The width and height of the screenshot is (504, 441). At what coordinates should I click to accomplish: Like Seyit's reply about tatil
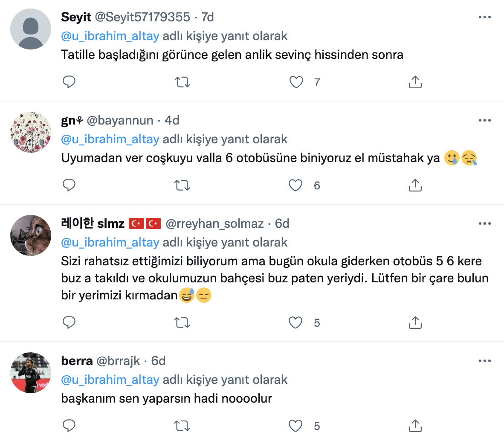(296, 82)
